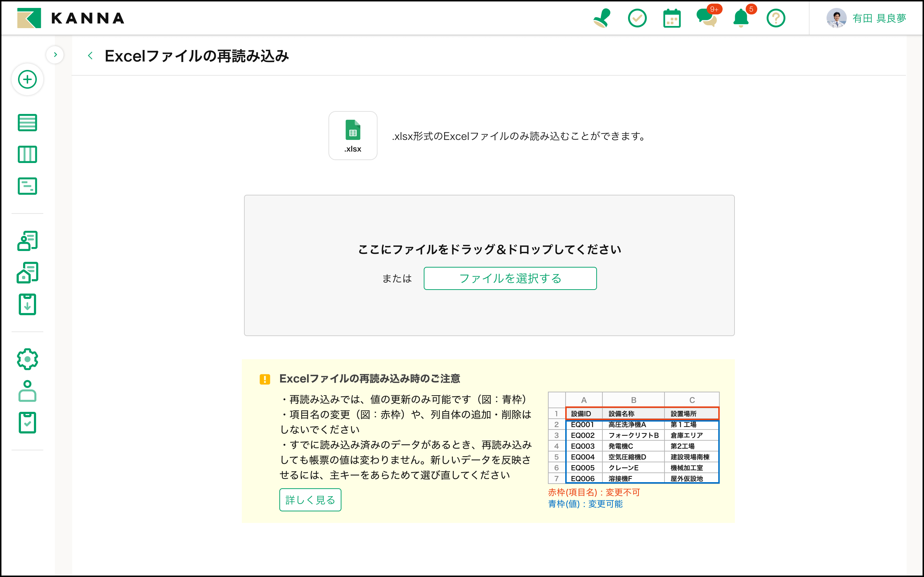Open the settings gear icon in sidebar
The height and width of the screenshot is (577, 924).
[x=27, y=359]
